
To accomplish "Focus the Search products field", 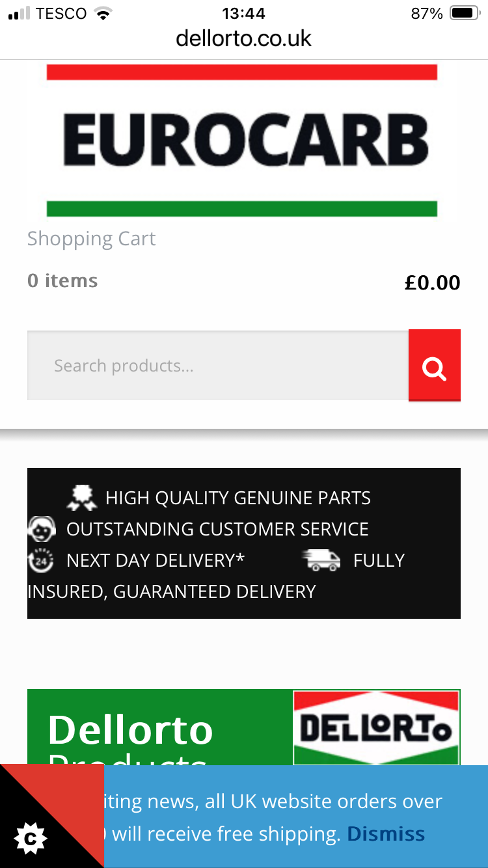I will tap(217, 366).
